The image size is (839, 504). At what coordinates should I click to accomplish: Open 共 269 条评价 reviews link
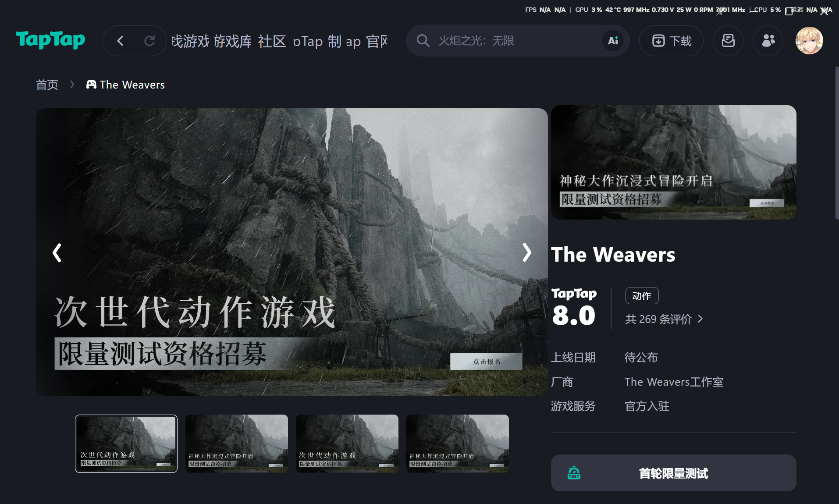tap(664, 319)
